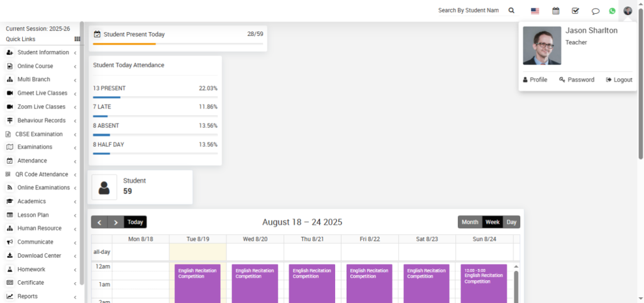Select the Week calendar view
Viewport: 644px width, 303px height.
coord(492,222)
